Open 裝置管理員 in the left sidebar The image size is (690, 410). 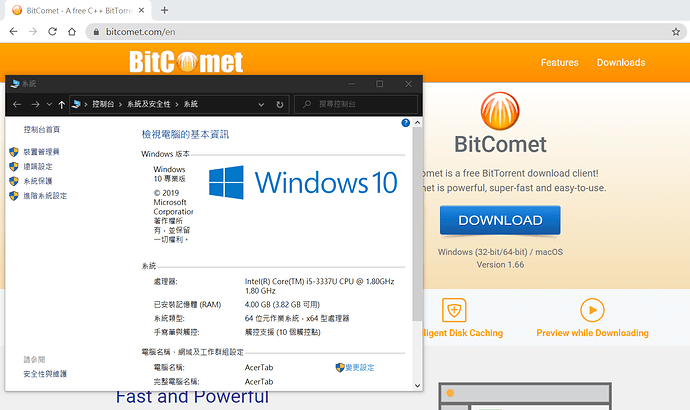[41, 152]
